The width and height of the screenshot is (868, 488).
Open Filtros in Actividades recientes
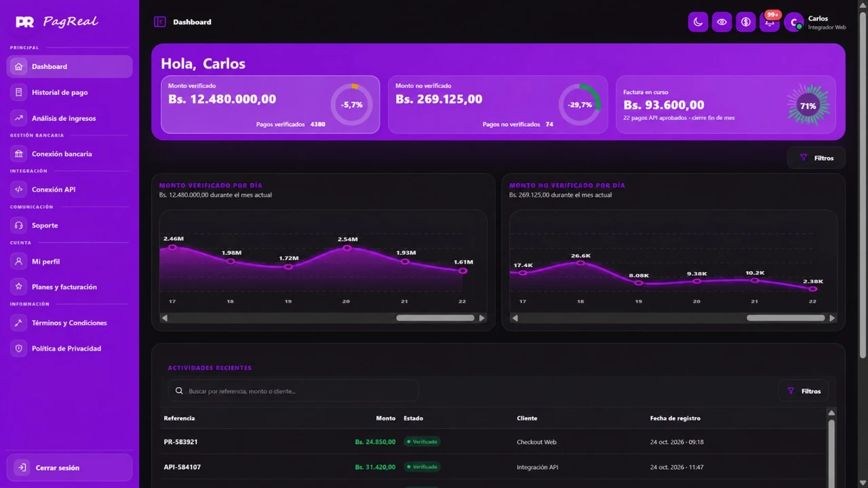click(804, 391)
